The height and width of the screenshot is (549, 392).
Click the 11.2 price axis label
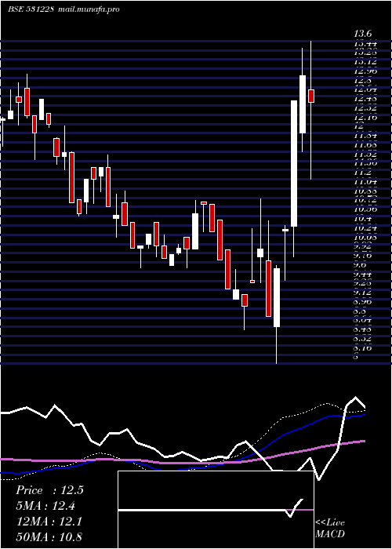362,173
